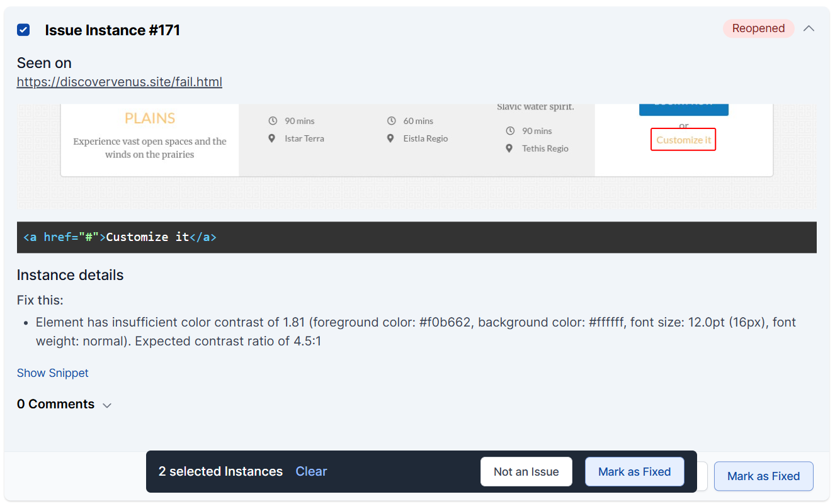Screen dimensions: 835x504
Task: Clear the 2 selected instances
Action: [311, 471]
